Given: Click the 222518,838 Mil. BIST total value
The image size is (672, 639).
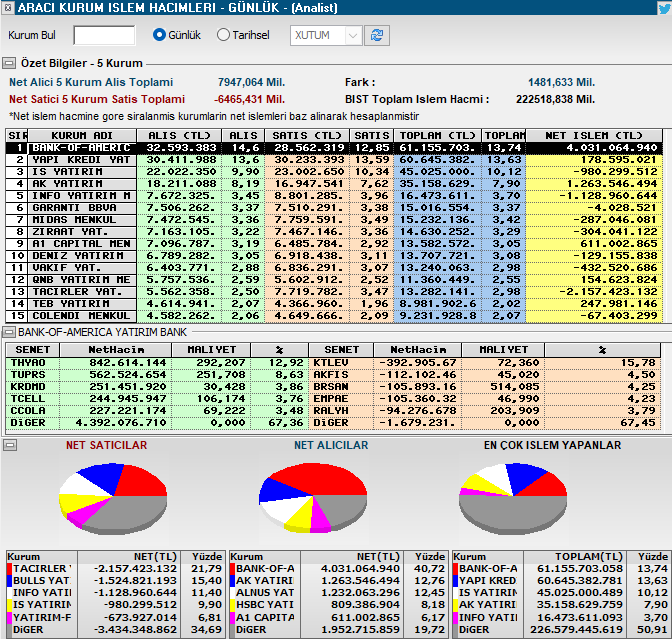Looking at the screenshot, I should tap(555, 99).
